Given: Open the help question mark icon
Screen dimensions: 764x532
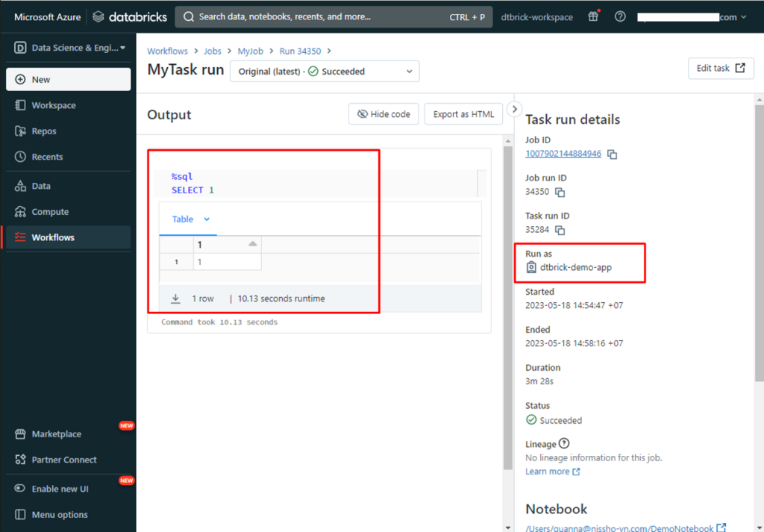Looking at the screenshot, I should tap(620, 17).
